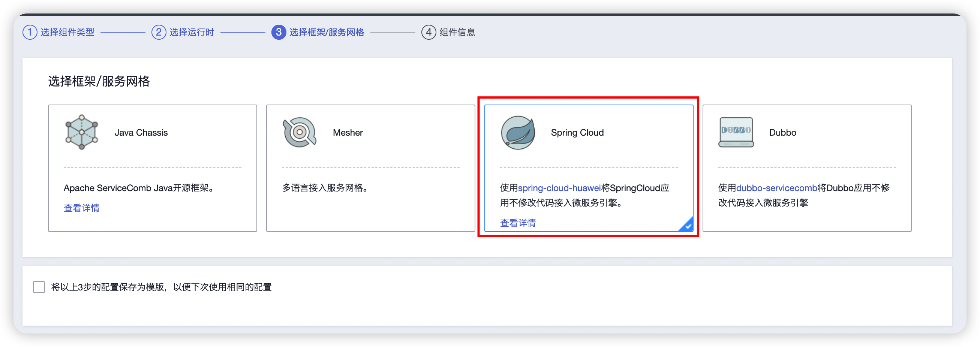Enable saving the 3-step configuration as template

pyautogui.click(x=39, y=287)
